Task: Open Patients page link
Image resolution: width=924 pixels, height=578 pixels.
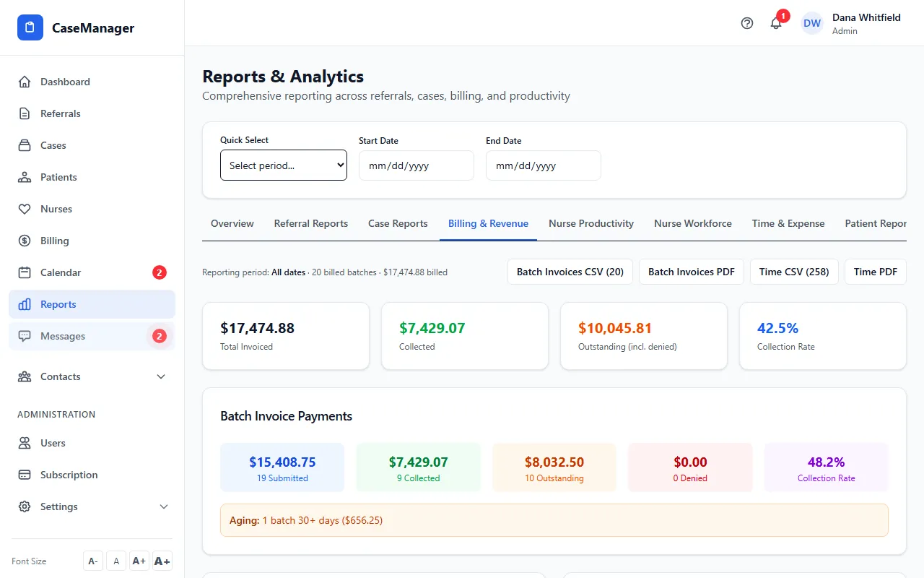Action: [x=92, y=177]
